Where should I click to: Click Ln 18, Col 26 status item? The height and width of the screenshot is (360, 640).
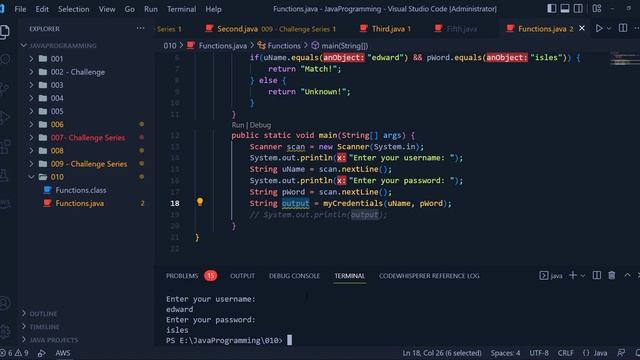[x=442, y=353]
